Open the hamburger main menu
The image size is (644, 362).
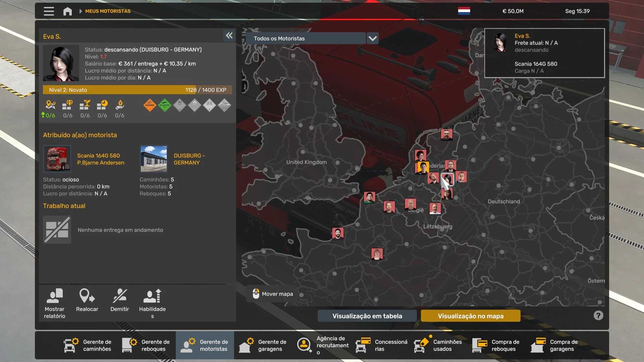[49, 11]
